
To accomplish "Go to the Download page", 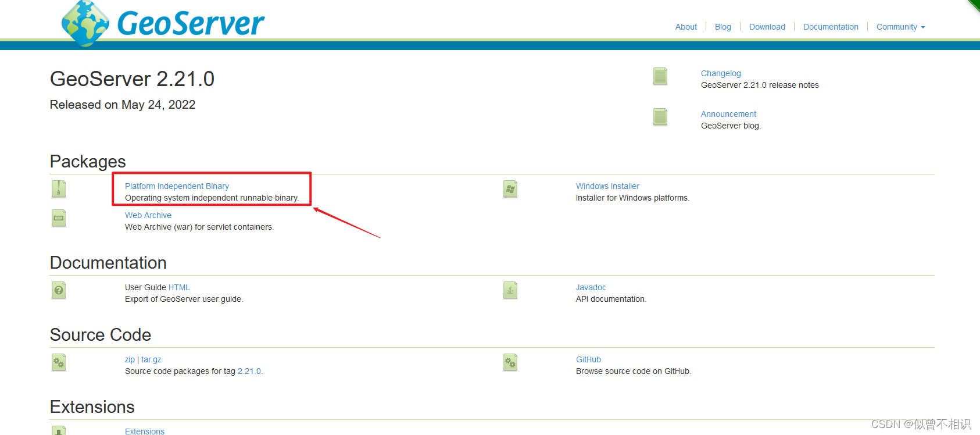I will [x=767, y=27].
